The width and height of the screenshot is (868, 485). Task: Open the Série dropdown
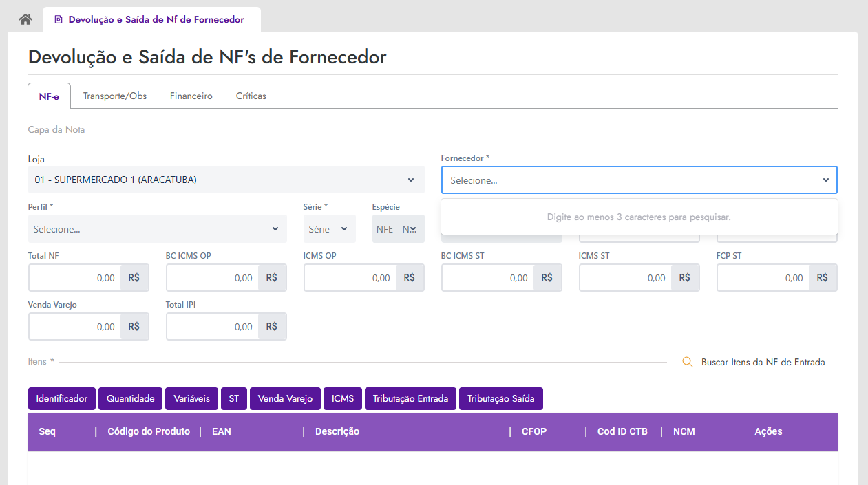point(329,229)
